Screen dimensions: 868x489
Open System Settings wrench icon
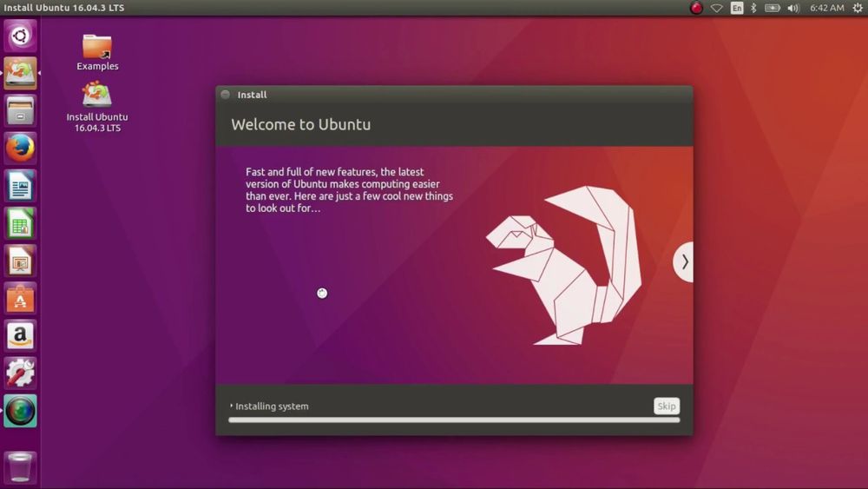point(21,373)
